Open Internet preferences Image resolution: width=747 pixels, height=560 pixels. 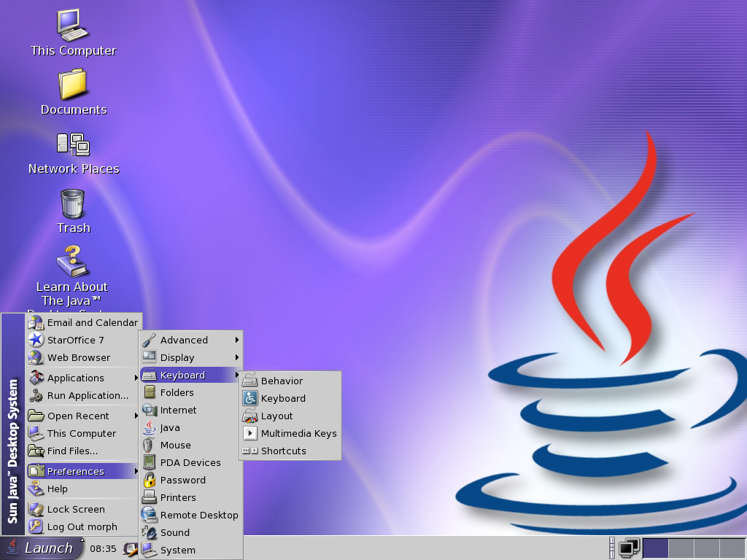[x=190, y=410]
